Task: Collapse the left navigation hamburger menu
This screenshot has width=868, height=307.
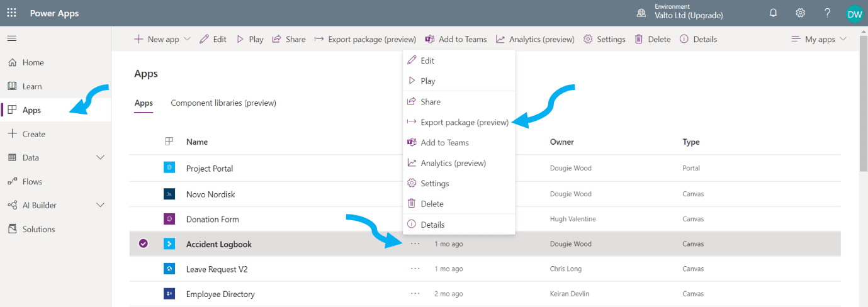Action: pos(11,39)
